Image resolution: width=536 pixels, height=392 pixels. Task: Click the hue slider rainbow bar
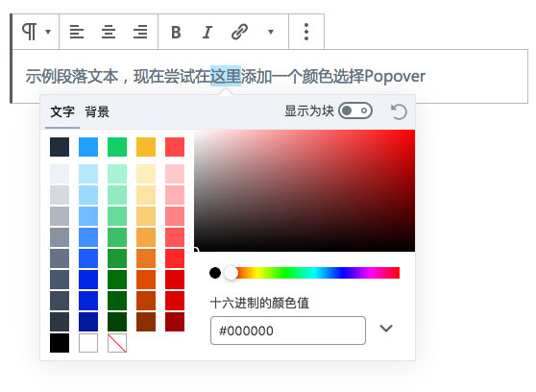[314, 273]
